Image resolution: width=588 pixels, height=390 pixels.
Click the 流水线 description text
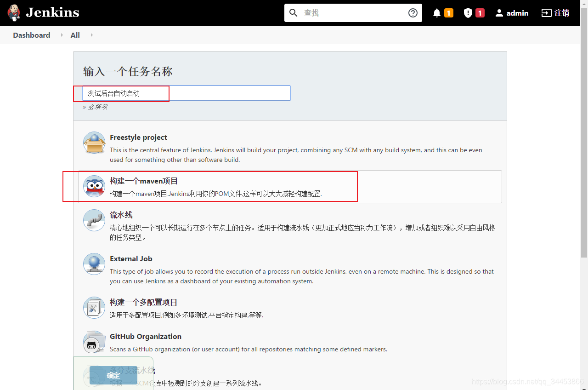[303, 232]
